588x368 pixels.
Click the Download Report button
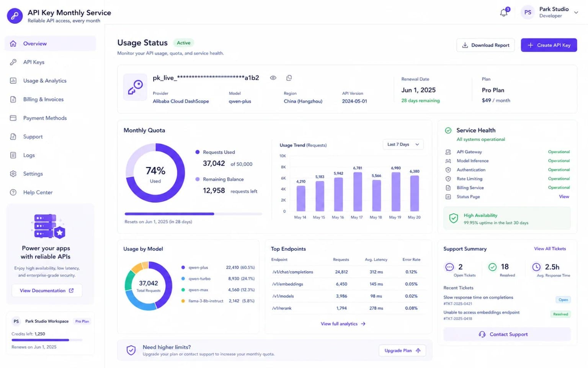click(485, 45)
